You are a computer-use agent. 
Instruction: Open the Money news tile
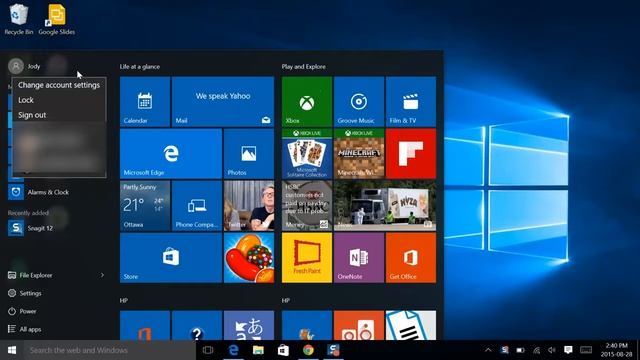tap(307, 206)
